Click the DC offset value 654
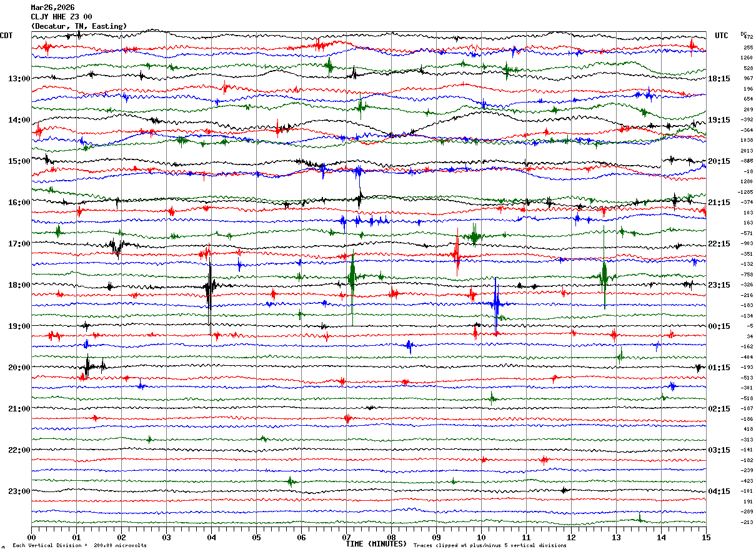This screenshot has width=756, height=554. 748,99
